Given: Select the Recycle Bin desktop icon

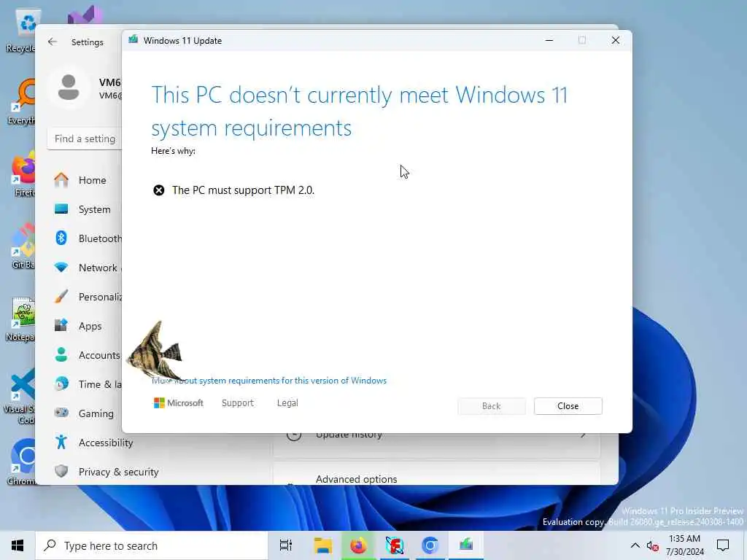Looking at the screenshot, I should pos(21,31).
